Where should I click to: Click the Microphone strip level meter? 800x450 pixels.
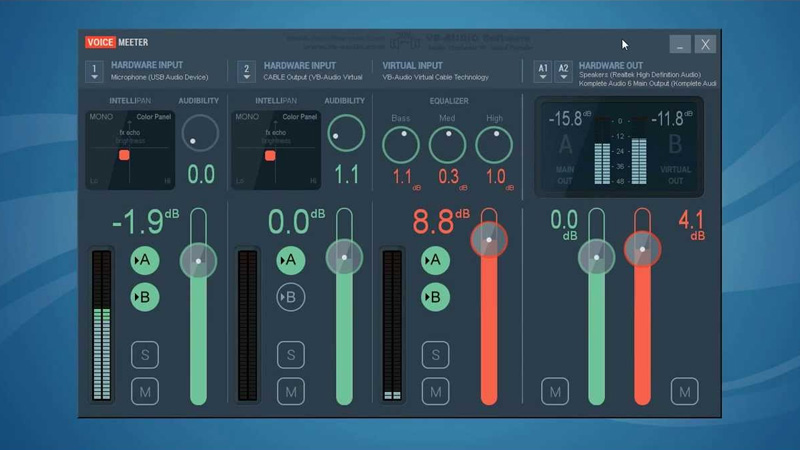pos(102,325)
